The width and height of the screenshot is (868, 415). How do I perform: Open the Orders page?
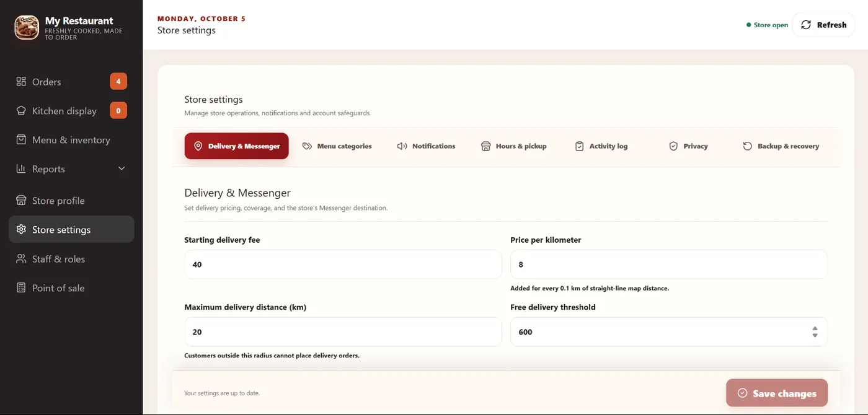pyautogui.click(x=71, y=82)
